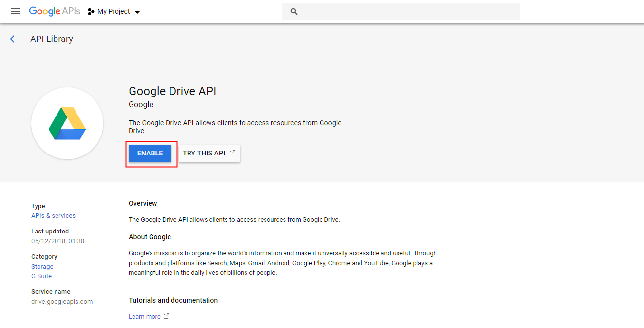Enable the Google Drive API
The image size is (644, 328).
point(150,153)
